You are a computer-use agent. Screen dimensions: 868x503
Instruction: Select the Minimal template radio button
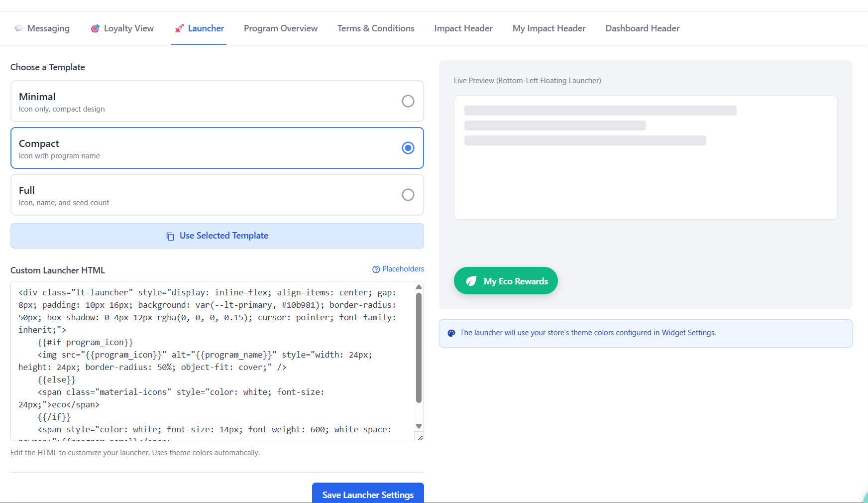click(408, 101)
